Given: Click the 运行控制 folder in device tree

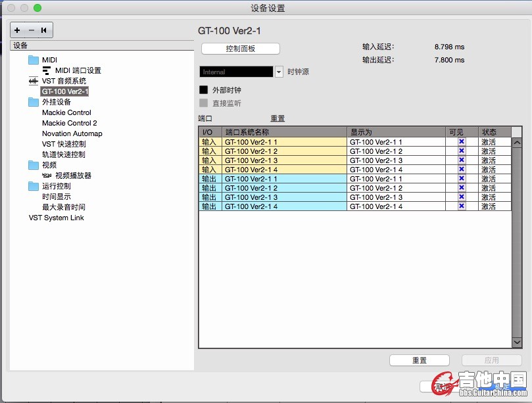Looking at the screenshot, I should (x=34, y=186).
